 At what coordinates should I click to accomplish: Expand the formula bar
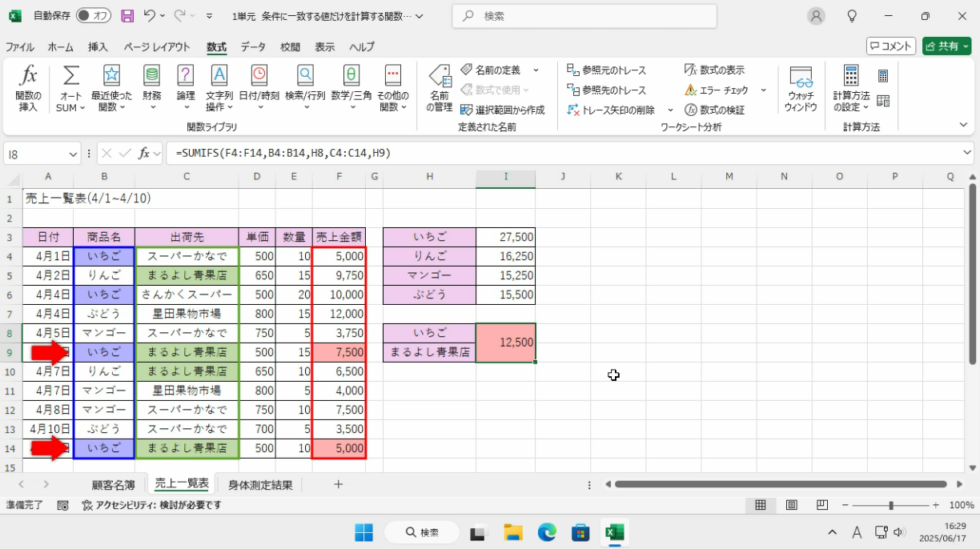coord(966,152)
